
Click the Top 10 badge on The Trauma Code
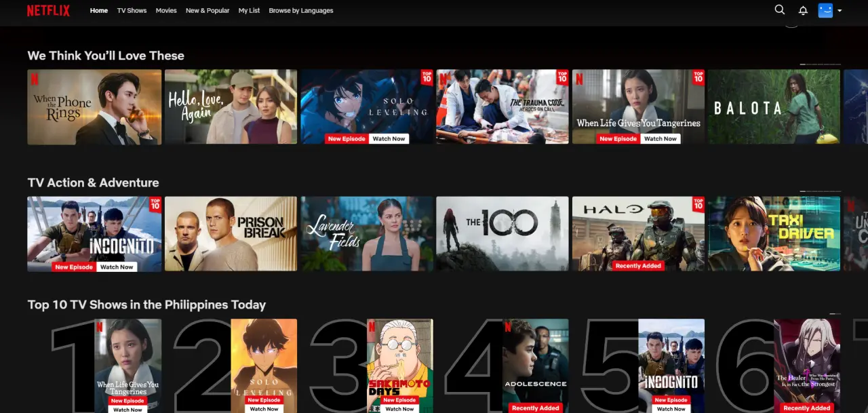562,77
